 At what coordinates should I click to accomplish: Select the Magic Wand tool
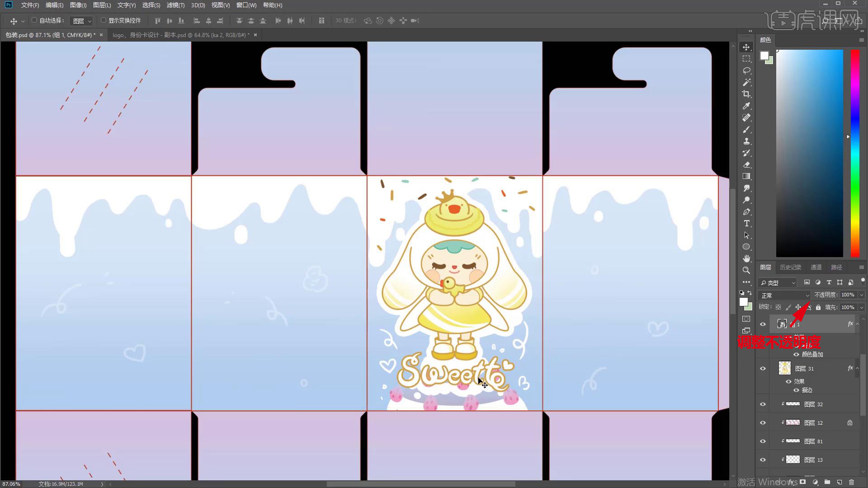[x=746, y=83]
